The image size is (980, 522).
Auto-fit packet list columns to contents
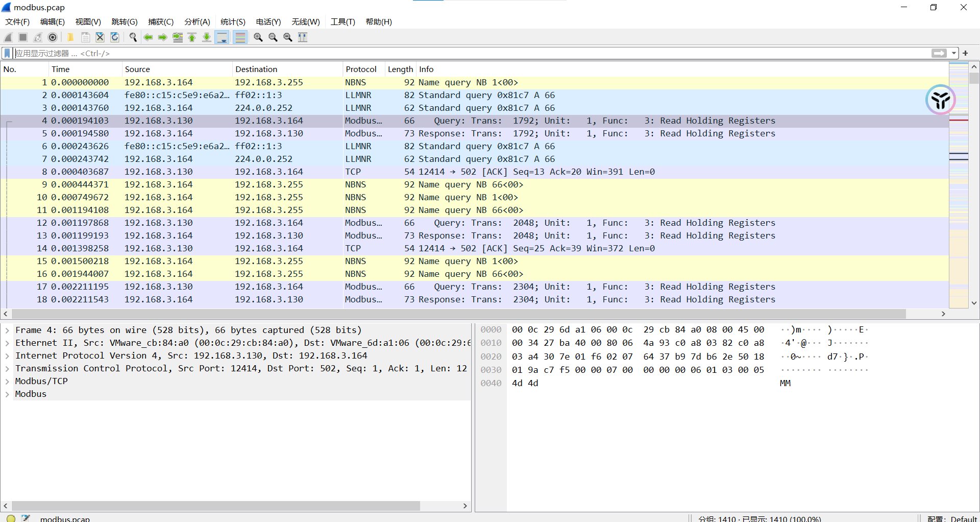(x=303, y=37)
